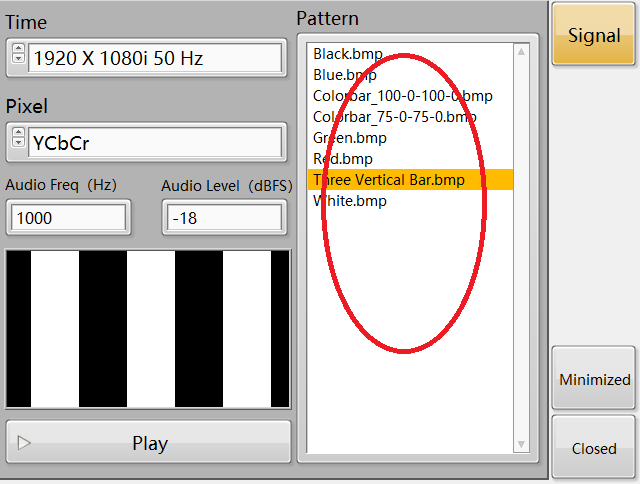Select Black.bmp in the Pattern list
Image resolution: width=640 pixels, height=484 pixels.
click(x=347, y=54)
